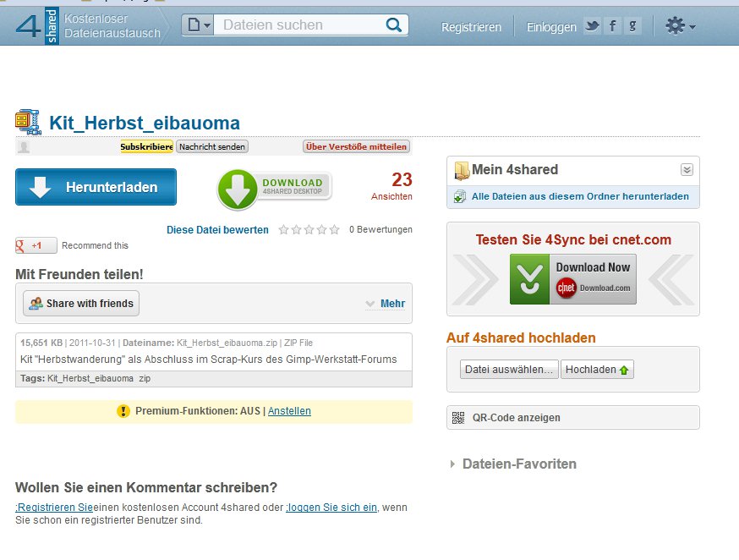The image size is (739, 560).
Task: Click the Kit_Herbst_eibauoma tag
Action: (90, 378)
